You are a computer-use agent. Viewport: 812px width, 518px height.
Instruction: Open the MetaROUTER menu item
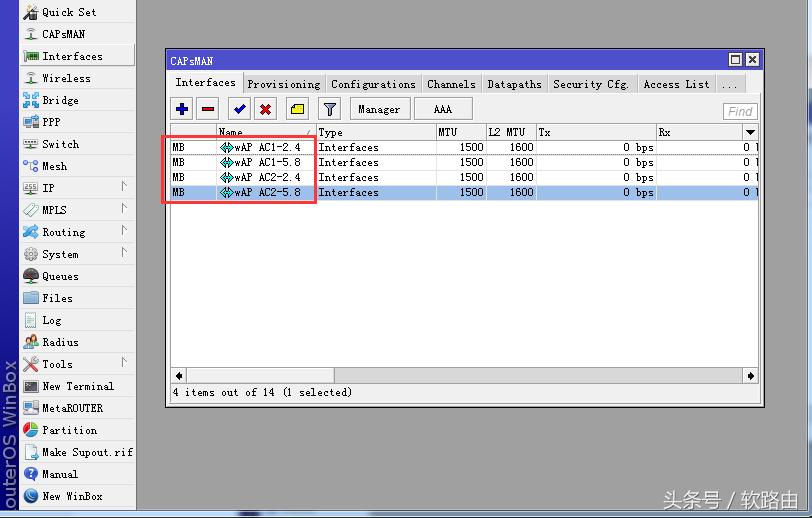78,408
